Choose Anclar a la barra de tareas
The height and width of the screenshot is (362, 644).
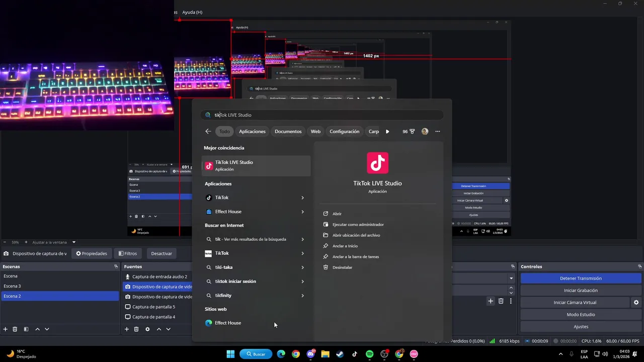point(355,257)
